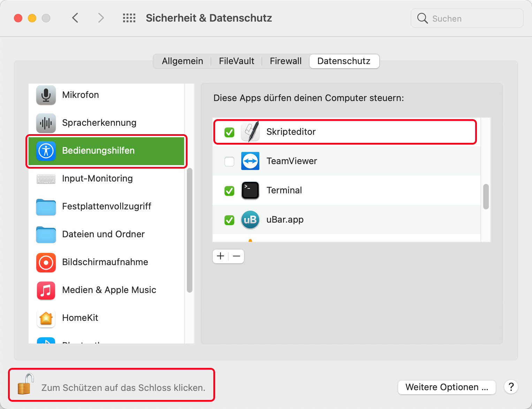Go back with the left chevron
Screen dimensions: 532x409
pos(75,18)
